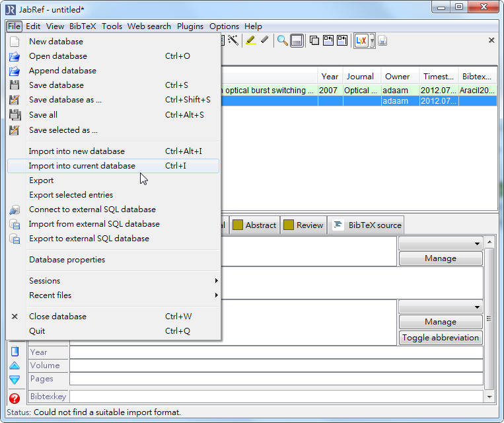The width and height of the screenshot is (504, 423).
Task: Open the Options menu
Action: (x=224, y=26)
